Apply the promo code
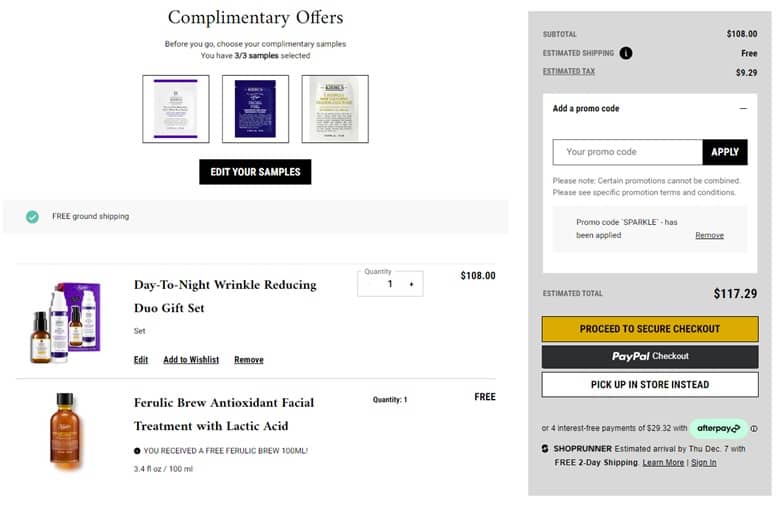780x506 pixels. [725, 152]
